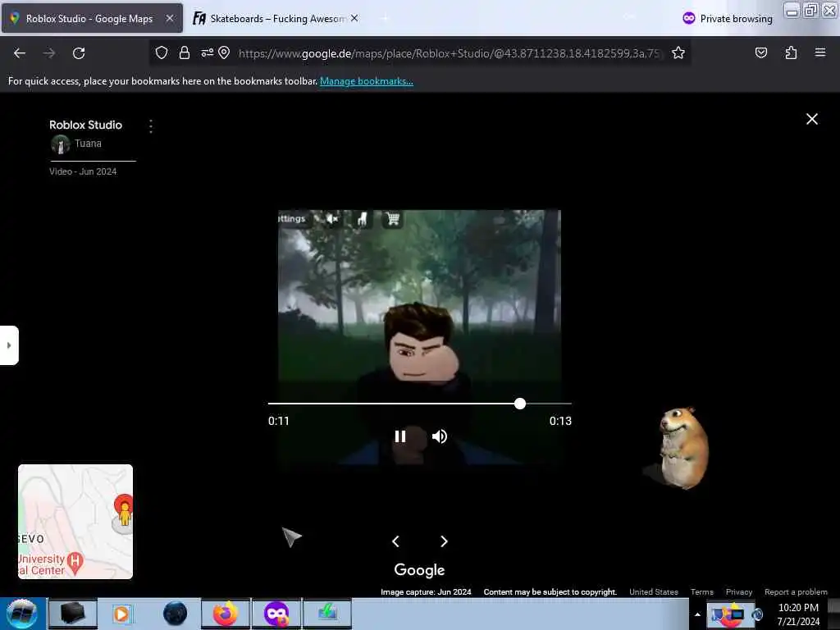Expand the collapsed side panel

(9, 345)
